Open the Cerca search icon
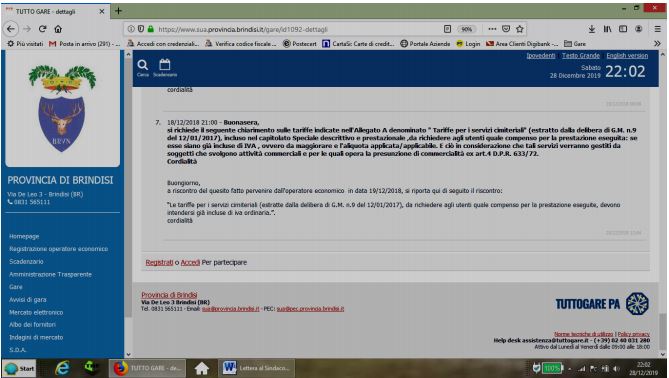The image size is (669, 378). [143, 67]
